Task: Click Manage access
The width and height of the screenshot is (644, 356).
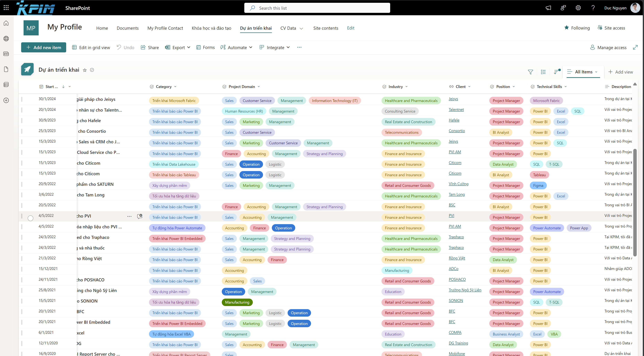Action: coord(608,47)
